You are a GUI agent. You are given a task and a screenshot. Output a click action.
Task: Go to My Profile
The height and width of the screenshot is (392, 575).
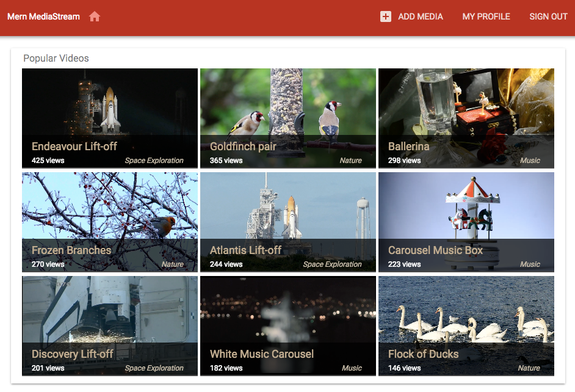click(x=486, y=16)
